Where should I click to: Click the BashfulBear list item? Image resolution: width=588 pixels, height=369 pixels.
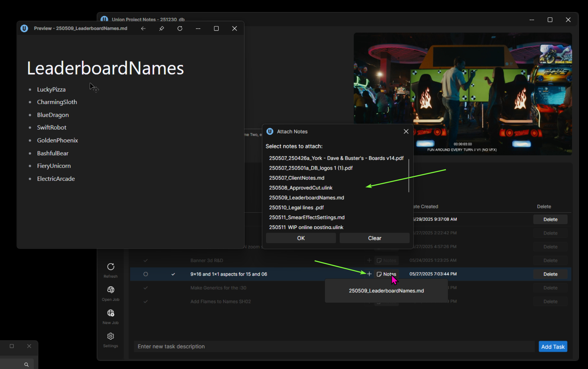(x=53, y=153)
